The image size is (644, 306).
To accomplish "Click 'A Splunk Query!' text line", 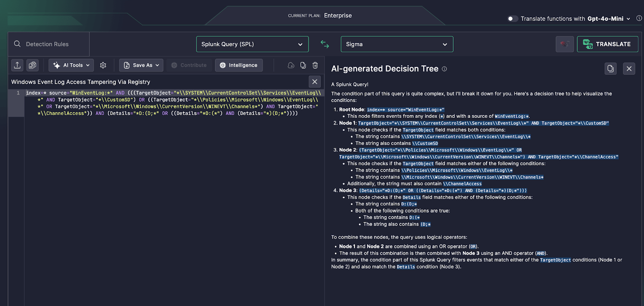I will click(350, 84).
